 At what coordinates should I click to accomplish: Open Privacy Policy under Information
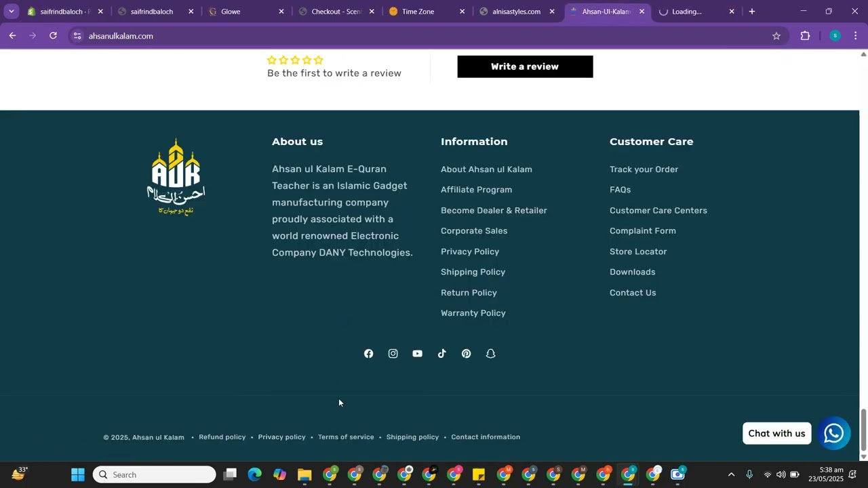click(470, 251)
